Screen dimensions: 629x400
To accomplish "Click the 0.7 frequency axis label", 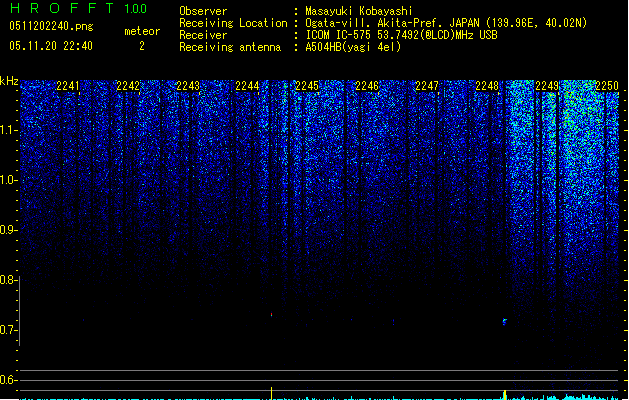I will click(x=8, y=330).
